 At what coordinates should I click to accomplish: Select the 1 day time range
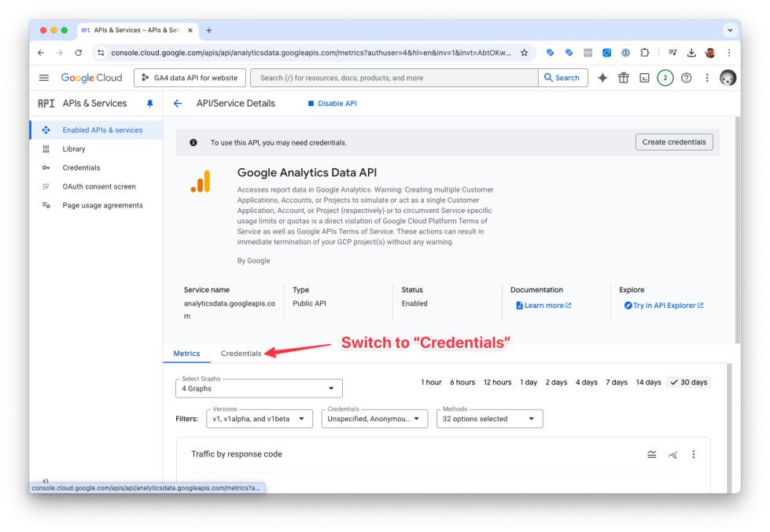(529, 383)
